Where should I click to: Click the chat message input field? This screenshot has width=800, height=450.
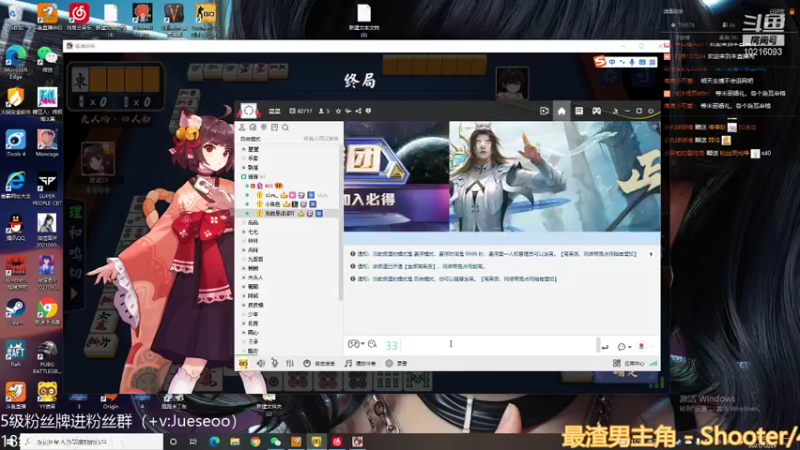[x=497, y=345]
